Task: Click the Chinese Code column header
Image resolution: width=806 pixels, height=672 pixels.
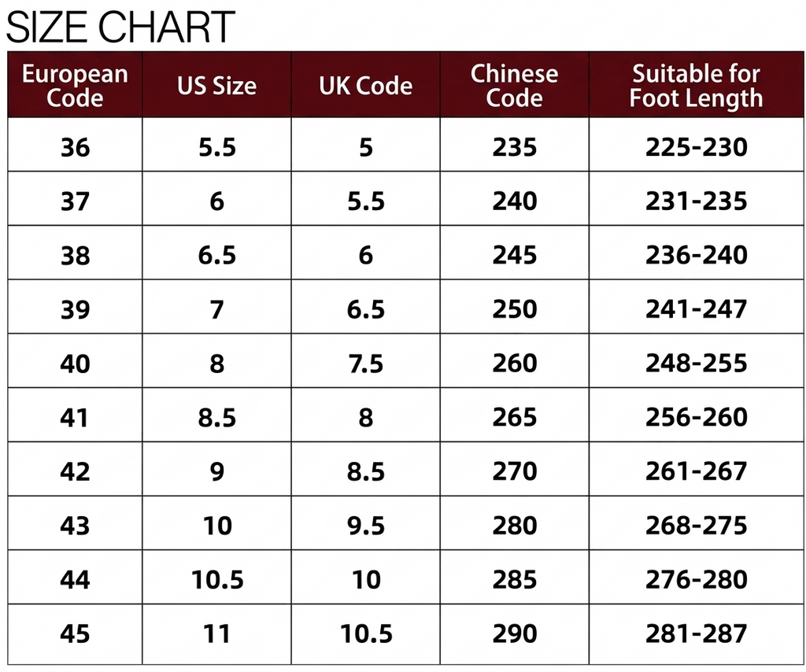Action: click(514, 85)
